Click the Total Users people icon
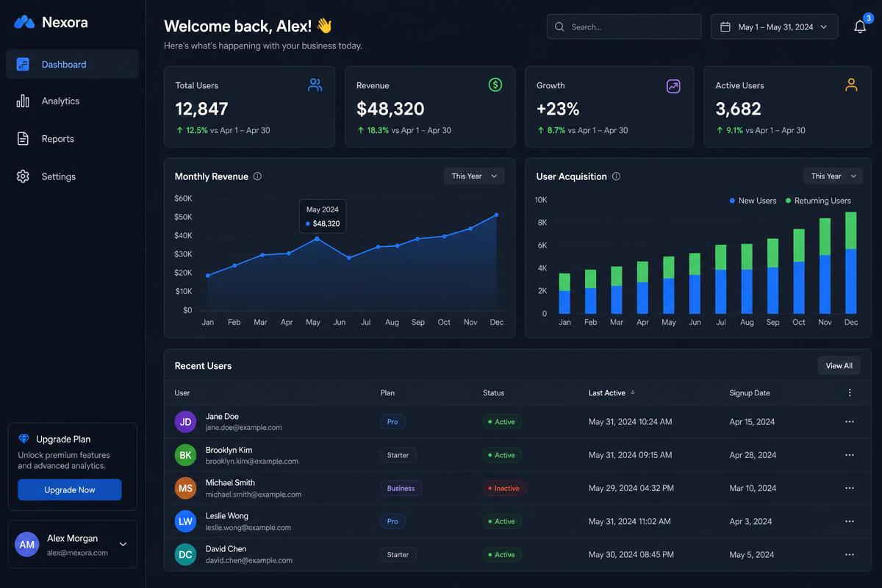This screenshot has width=882, height=588. tap(315, 85)
